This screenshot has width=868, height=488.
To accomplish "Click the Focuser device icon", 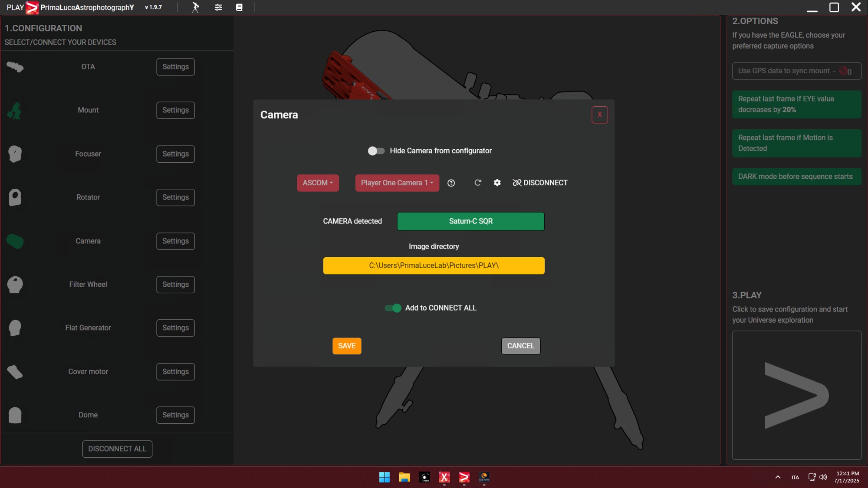I will [15, 154].
